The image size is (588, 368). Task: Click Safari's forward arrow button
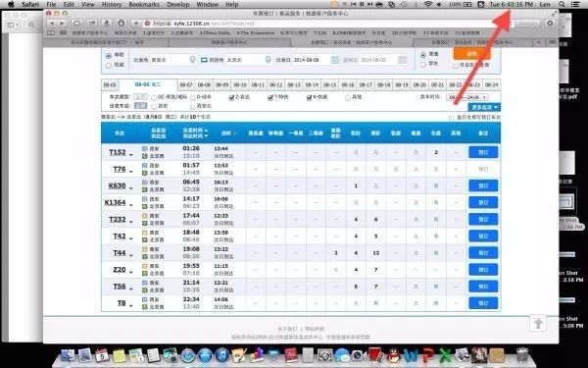coord(62,24)
